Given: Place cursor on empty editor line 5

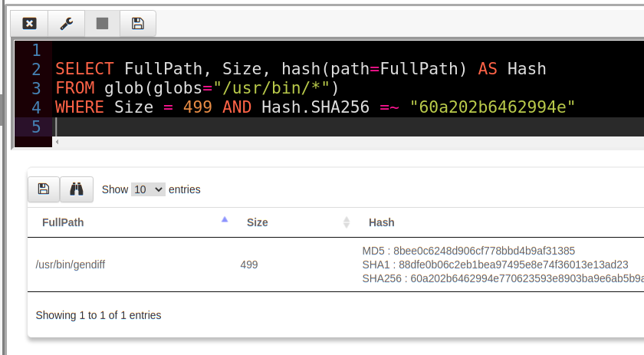Looking at the screenshot, I should pos(230,127).
